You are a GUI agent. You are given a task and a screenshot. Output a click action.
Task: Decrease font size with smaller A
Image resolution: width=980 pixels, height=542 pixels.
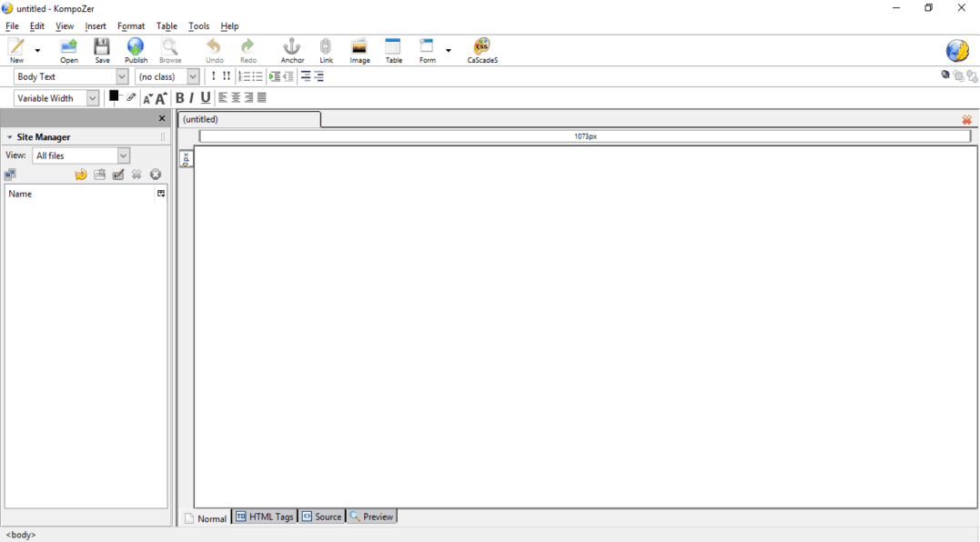point(147,98)
